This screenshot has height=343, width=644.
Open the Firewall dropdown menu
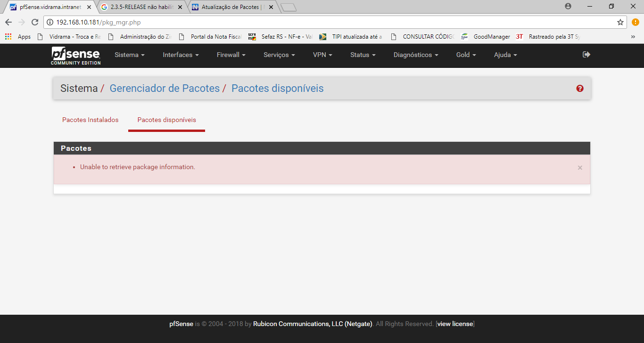(x=231, y=55)
